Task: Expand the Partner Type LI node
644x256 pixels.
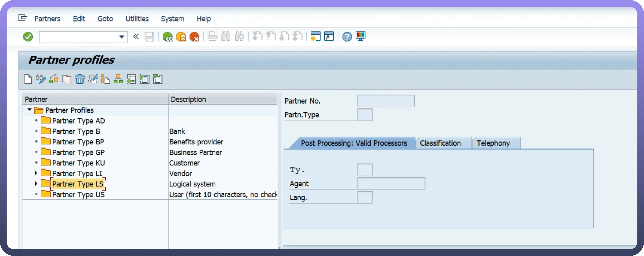Action: (x=36, y=173)
